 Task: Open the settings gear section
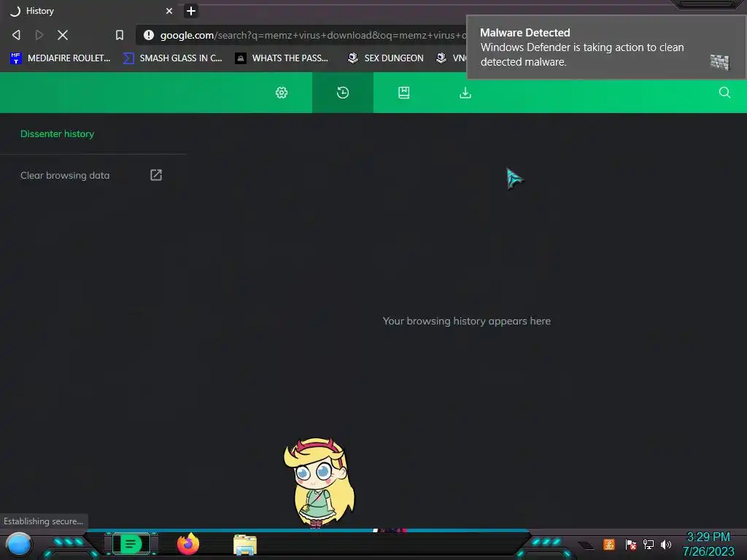pos(282,93)
